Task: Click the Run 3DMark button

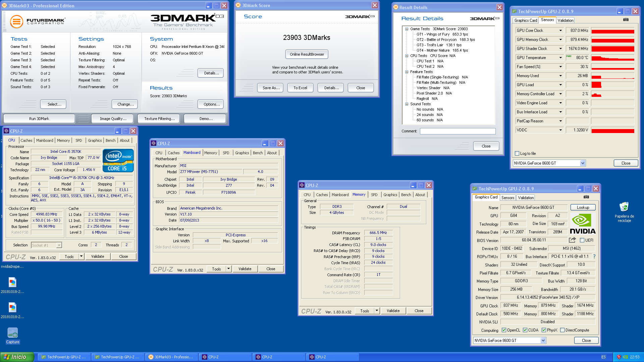Action: pos(39,119)
